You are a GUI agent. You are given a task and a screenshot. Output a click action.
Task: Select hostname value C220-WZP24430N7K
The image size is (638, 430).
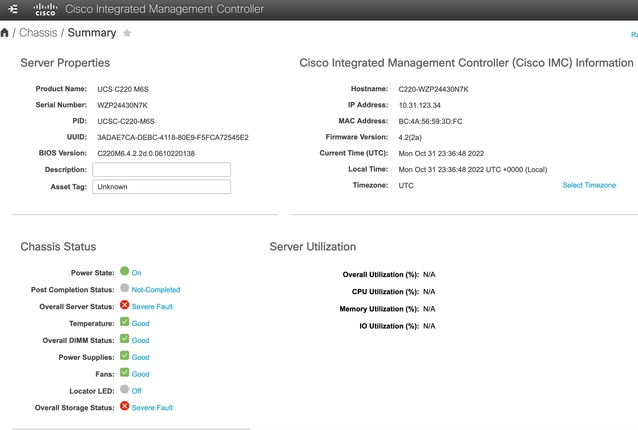[433, 89]
